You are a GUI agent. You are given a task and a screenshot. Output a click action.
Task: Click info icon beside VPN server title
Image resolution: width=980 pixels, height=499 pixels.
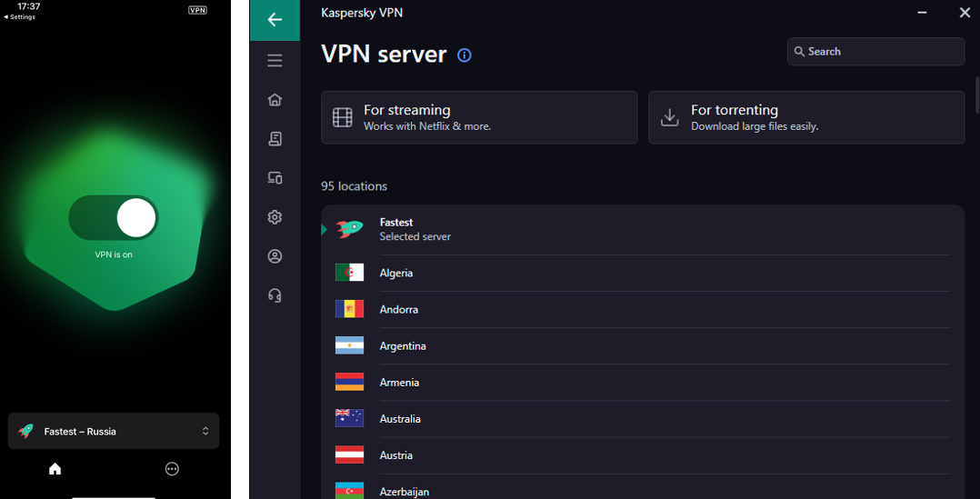[x=465, y=55]
